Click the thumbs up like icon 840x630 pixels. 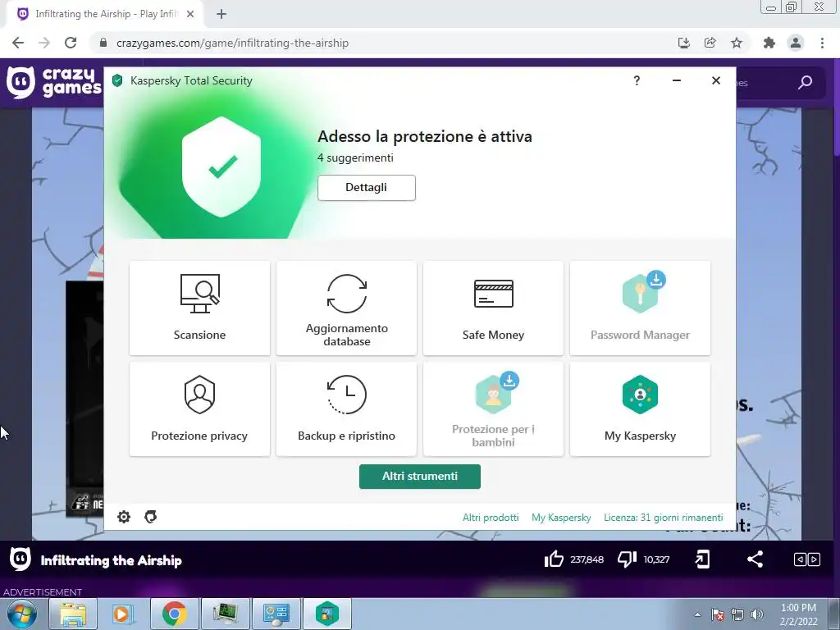[554, 559]
